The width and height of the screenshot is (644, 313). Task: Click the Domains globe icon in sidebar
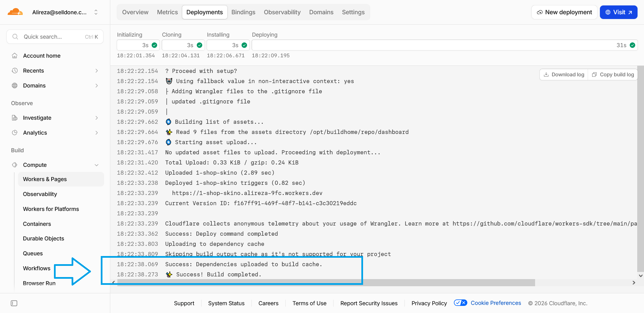[15, 85]
